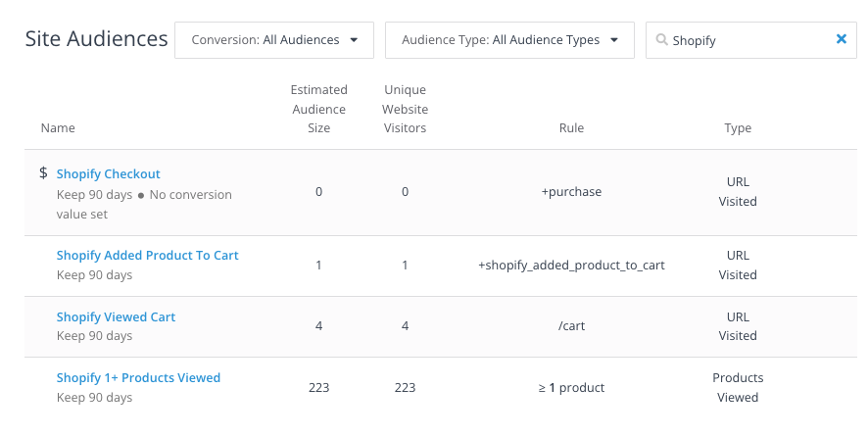Image resolution: width=868 pixels, height=436 pixels.
Task: Expand the Audience Type filter dropdown
Action: pyautogui.click(x=509, y=40)
